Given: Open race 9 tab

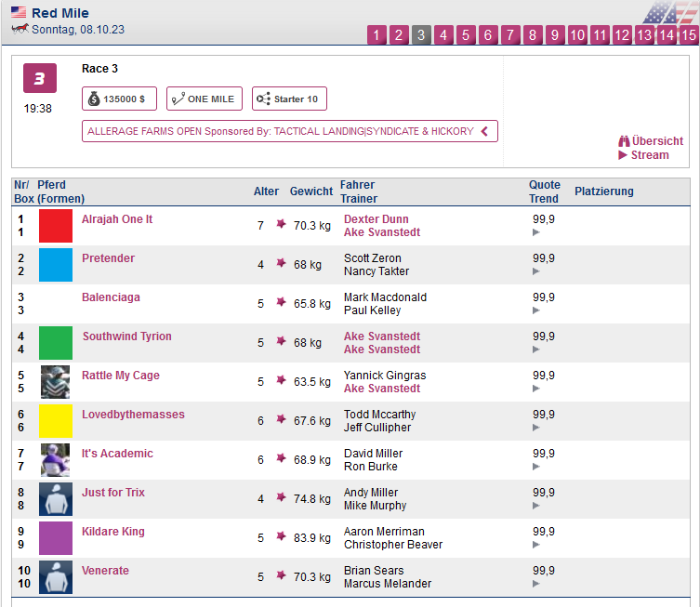Looking at the screenshot, I should pos(555,34).
